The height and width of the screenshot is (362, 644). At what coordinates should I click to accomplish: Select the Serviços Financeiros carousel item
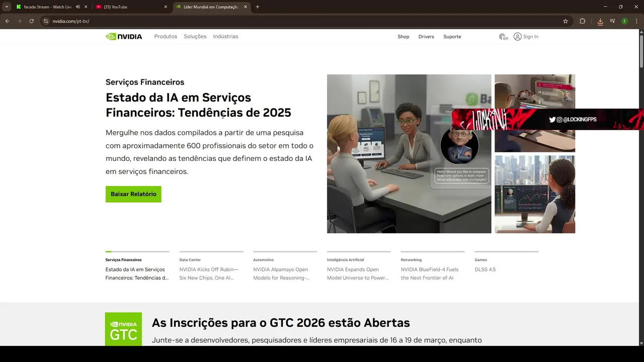tap(137, 266)
